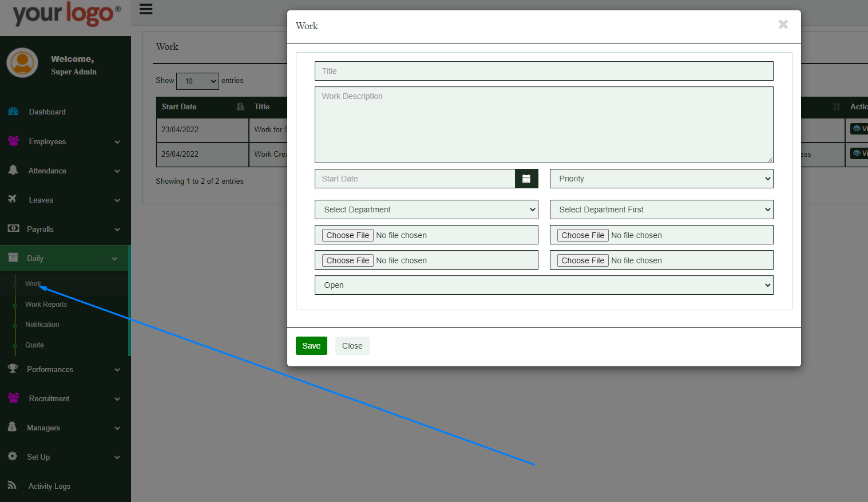Save the new work entry

point(311,346)
